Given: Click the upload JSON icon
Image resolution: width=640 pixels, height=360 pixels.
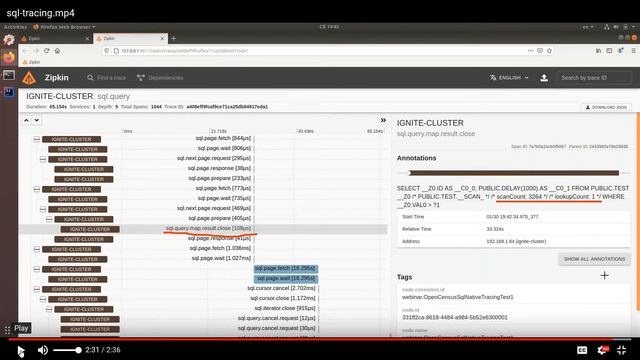Looking at the screenshot, I should [x=544, y=78].
